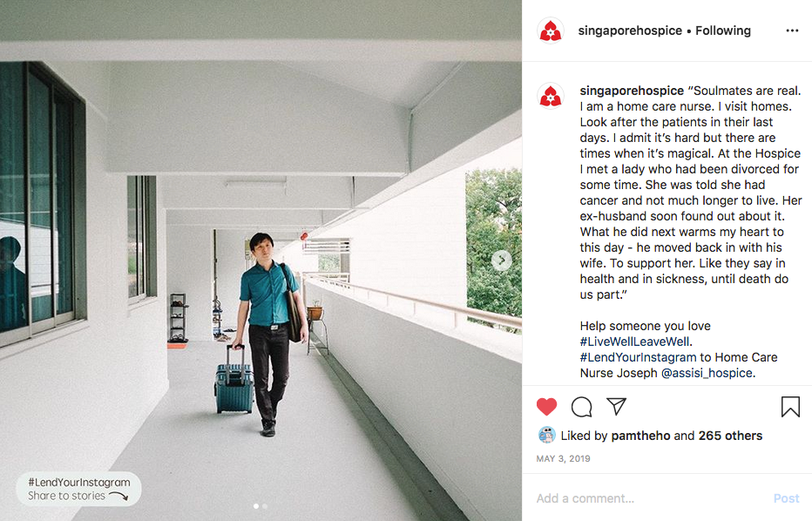Open comments with speech bubble icon
Screen dimensions: 812x521
click(581, 407)
